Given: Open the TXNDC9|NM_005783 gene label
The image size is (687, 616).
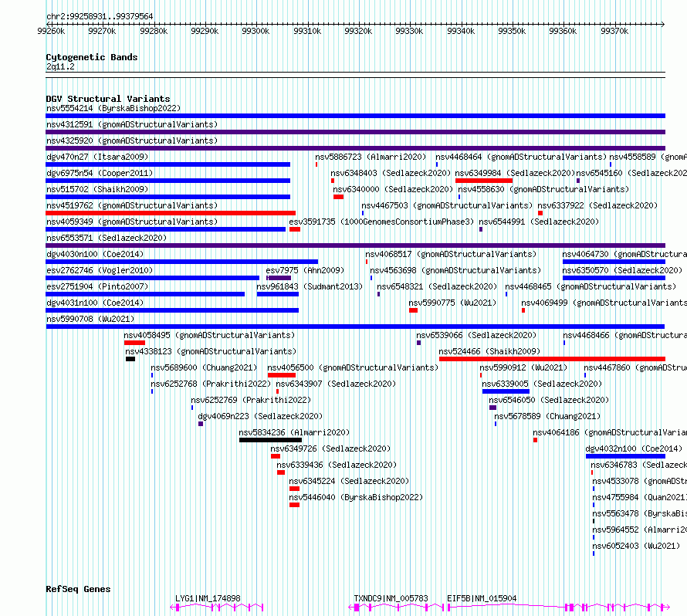Looking at the screenshot, I should click(x=391, y=598).
